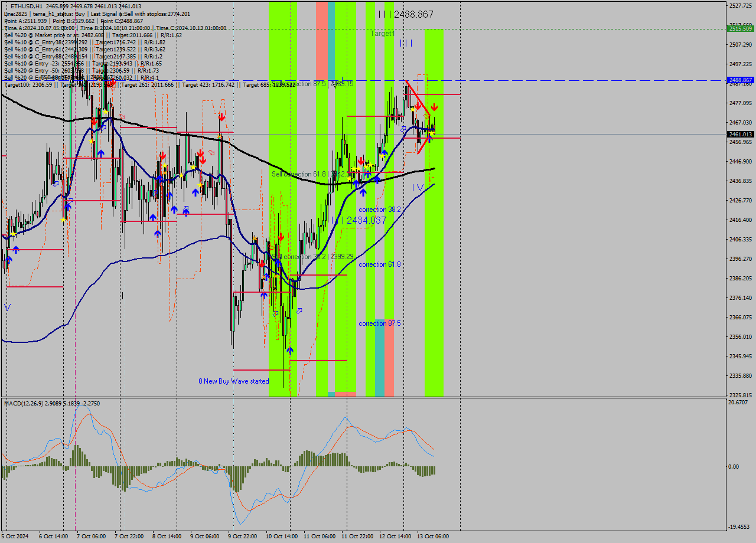Click the '10 Oct 14:00' time axis label

point(281,537)
